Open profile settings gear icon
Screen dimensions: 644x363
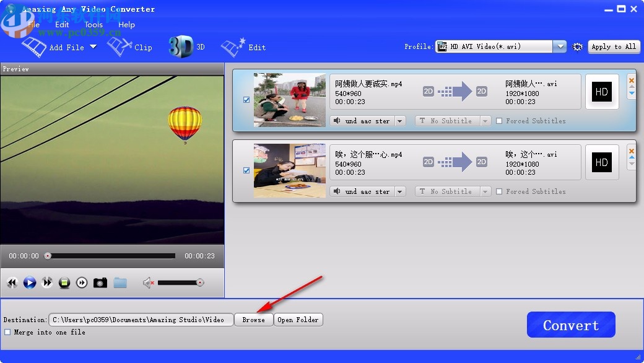[x=578, y=46]
